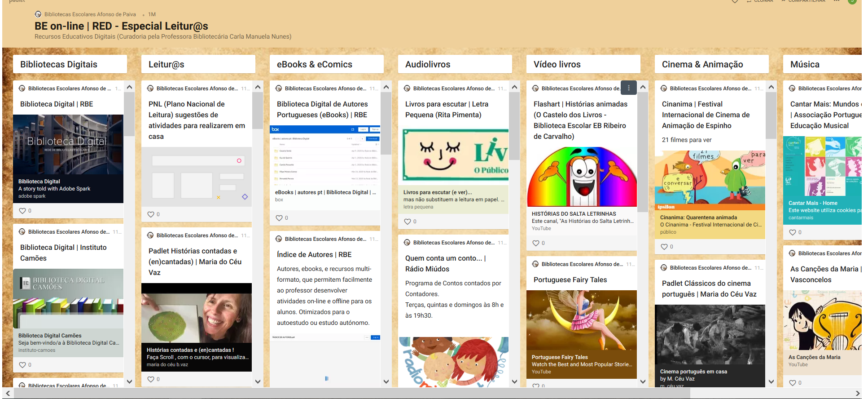Click author avatar on Portuguese Fairy Tales card
The image size is (868, 399).
point(535,264)
